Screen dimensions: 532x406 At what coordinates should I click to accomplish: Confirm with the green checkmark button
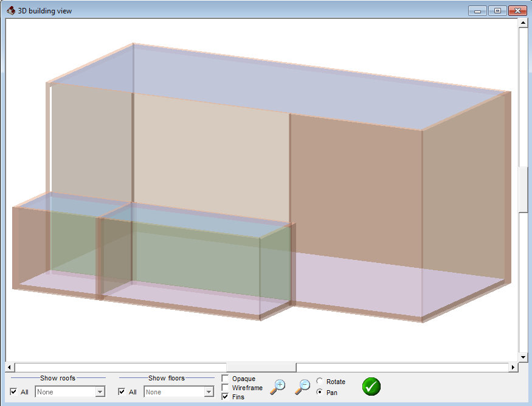pyautogui.click(x=371, y=387)
